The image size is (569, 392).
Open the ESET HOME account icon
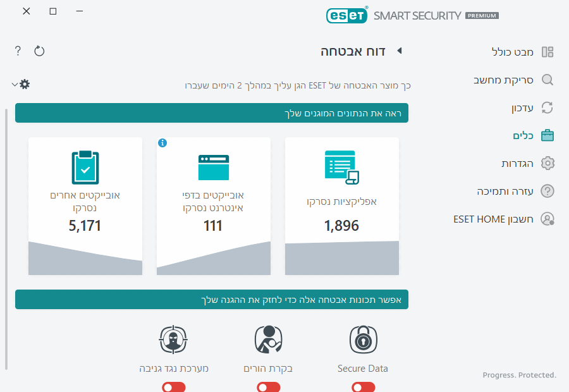(548, 219)
